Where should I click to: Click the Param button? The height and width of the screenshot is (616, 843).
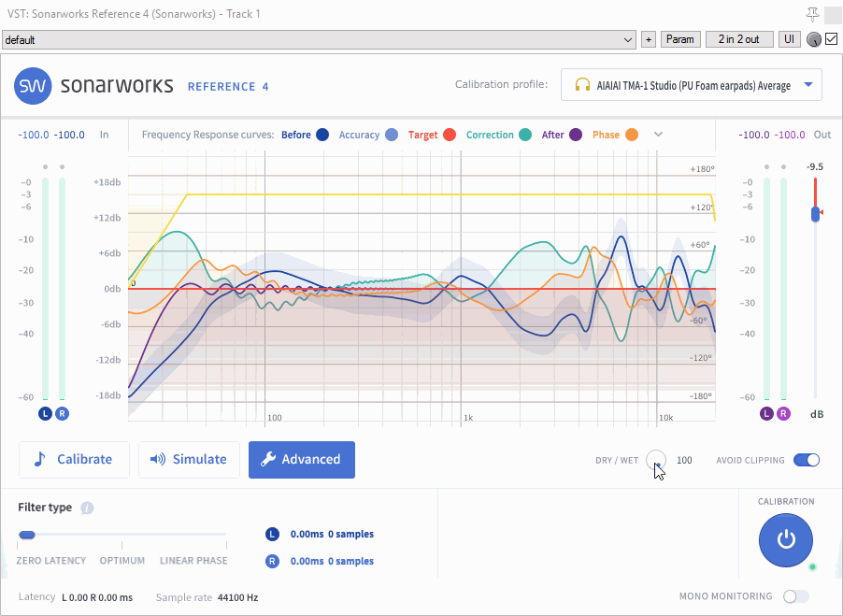[680, 39]
